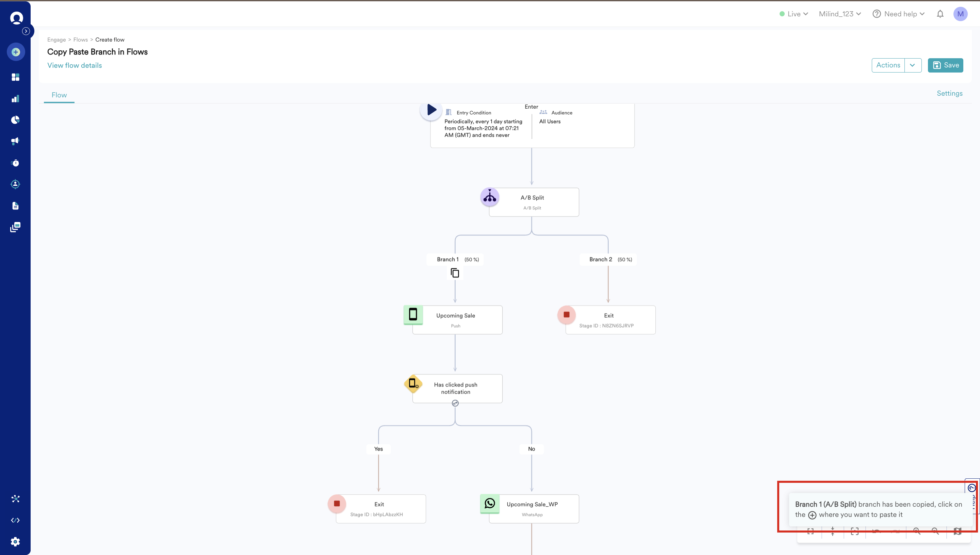Click the code brackets sidebar icon
The image size is (980, 555).
[x=15, y=520]
